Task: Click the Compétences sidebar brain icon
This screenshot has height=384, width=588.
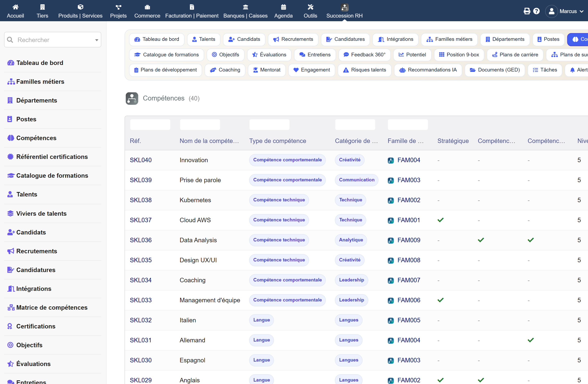Action: (x=11, y=138)
